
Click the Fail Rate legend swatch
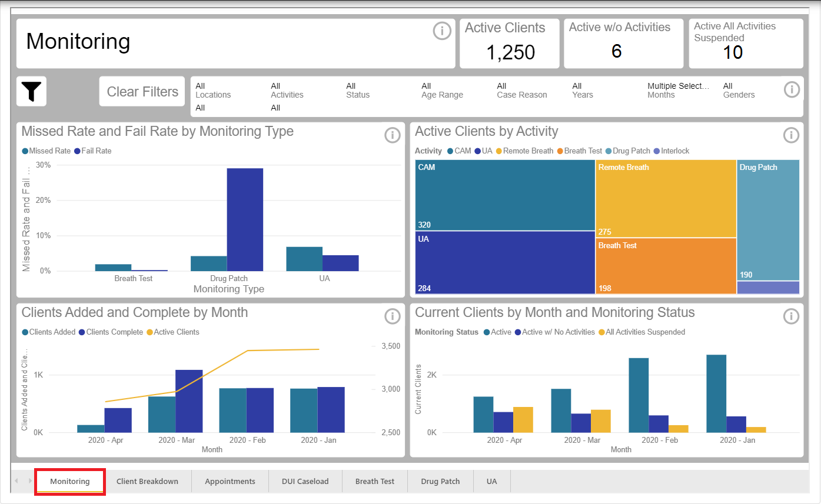(x=77, y=151)
